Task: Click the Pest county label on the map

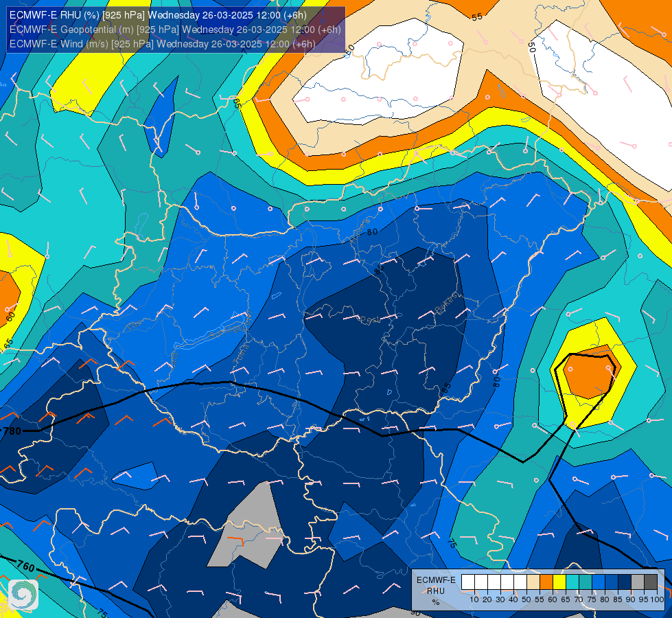Action: (370, 320)
